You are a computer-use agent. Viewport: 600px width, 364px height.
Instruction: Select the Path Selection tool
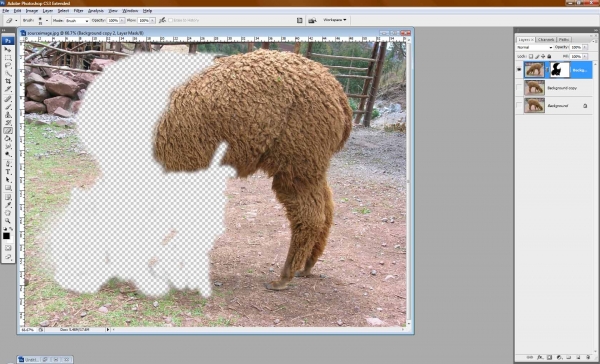[x=8, y=180]
